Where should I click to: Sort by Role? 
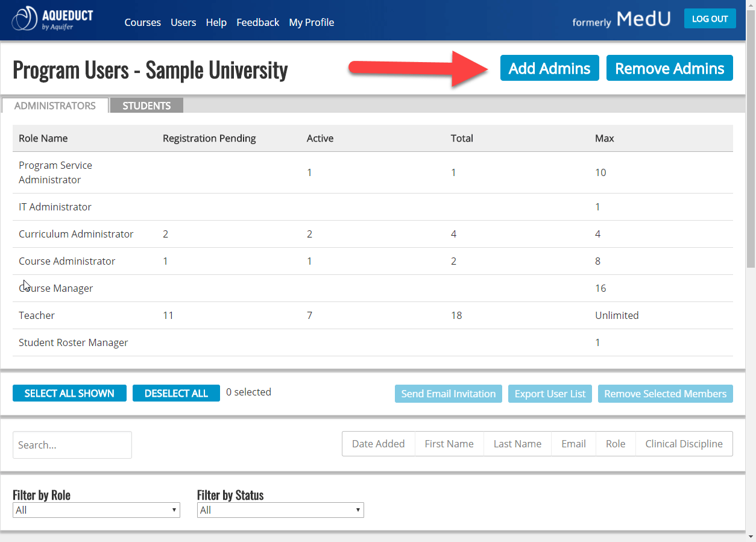[x=616, y=444]
